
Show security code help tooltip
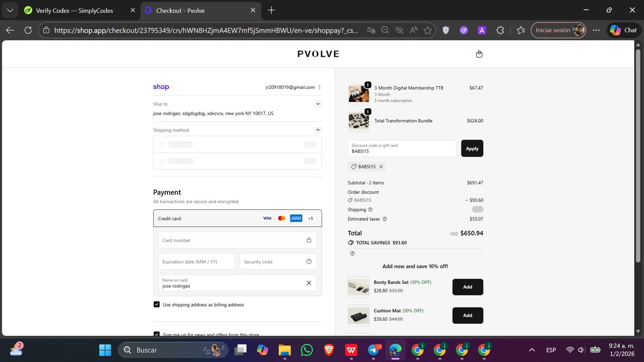coord(309,262)
